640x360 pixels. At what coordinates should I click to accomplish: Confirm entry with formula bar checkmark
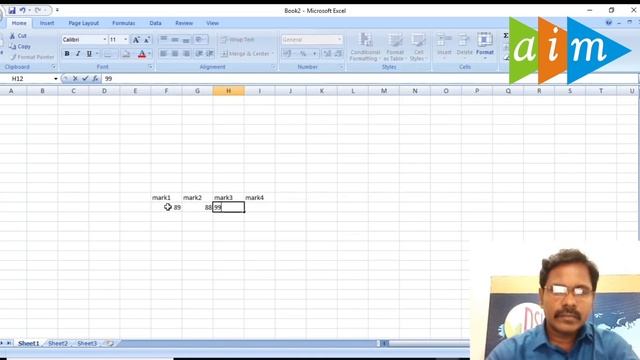(x=85, y=79)
